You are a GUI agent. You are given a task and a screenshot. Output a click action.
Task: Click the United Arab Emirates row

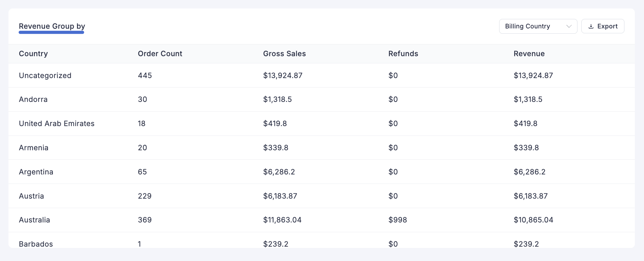coord(56,124)
